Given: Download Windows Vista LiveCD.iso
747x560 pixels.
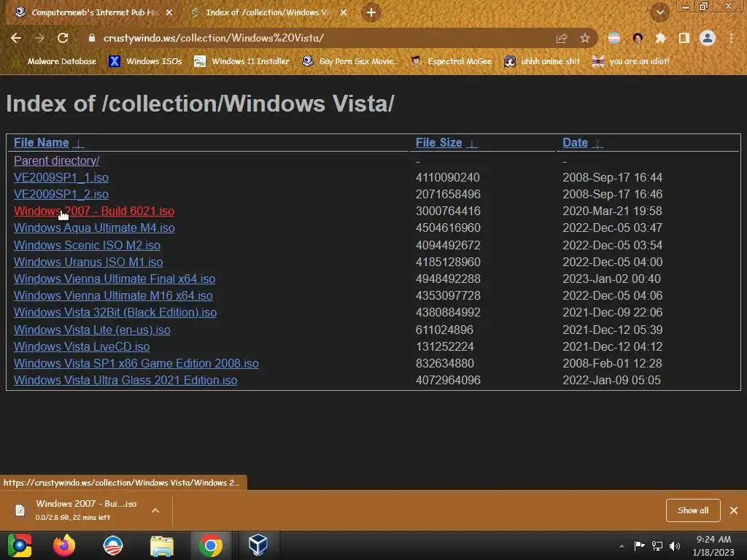Looking at the screenshot, I should point(82,346).
